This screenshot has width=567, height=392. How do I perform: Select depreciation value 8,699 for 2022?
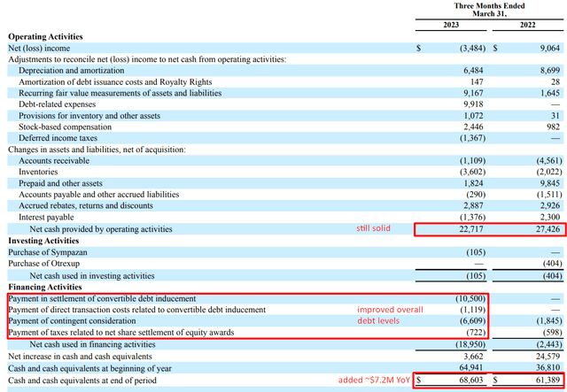(549, 71)
